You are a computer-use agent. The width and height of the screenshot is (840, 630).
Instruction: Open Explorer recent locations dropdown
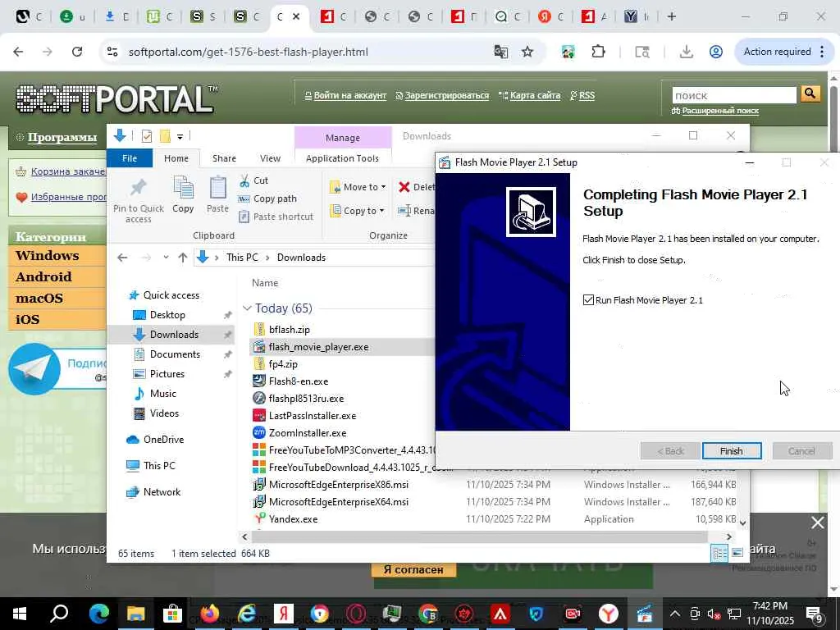[166, 258]
